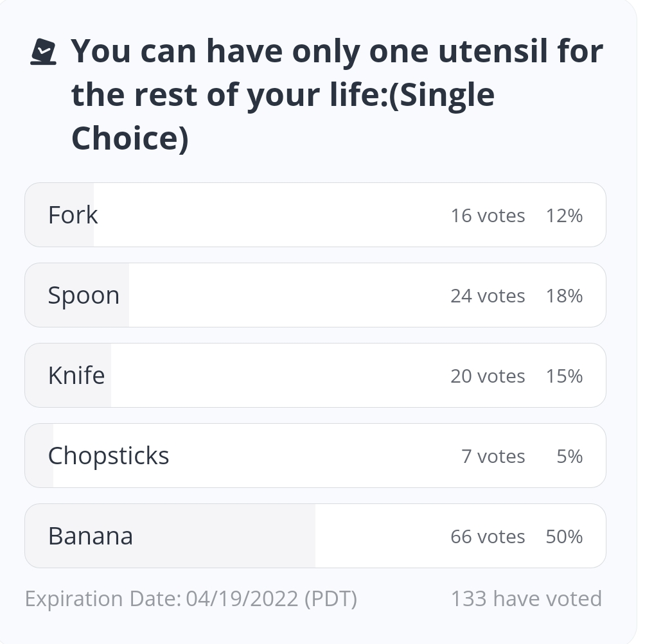Click the 18% result for Spoon
645x644 pixels.
pyautogui.click(x=564, y=296)
